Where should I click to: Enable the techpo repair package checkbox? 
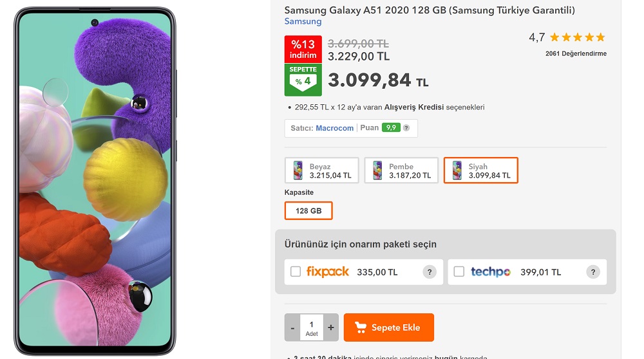(459, 272)
